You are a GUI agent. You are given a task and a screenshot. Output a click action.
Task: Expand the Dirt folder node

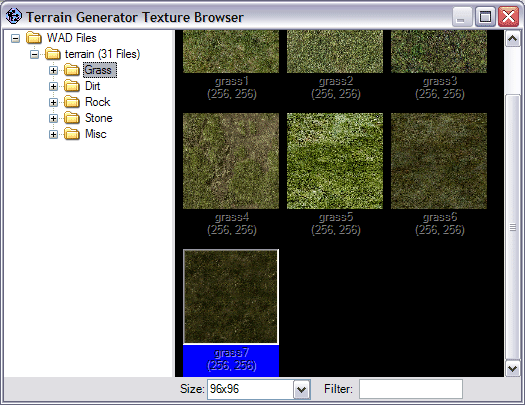tap(53, 86)
